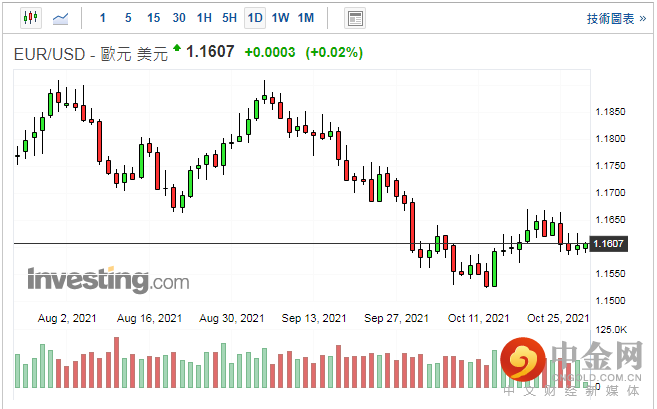Click the +0.0003 change value
The height and width of the screenshot is (409, 657).
pyautogui.click(x=270, y=52)
